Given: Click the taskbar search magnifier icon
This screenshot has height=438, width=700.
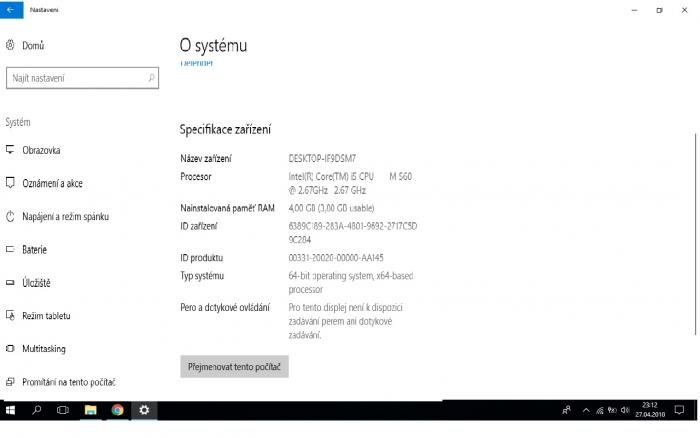Looking at the screenshot, I should (37, 410).
